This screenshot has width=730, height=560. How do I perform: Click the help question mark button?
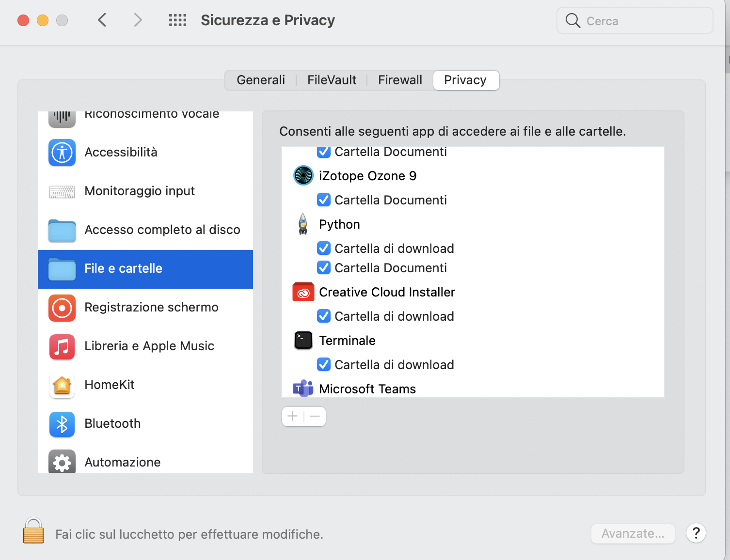(696, 533)
